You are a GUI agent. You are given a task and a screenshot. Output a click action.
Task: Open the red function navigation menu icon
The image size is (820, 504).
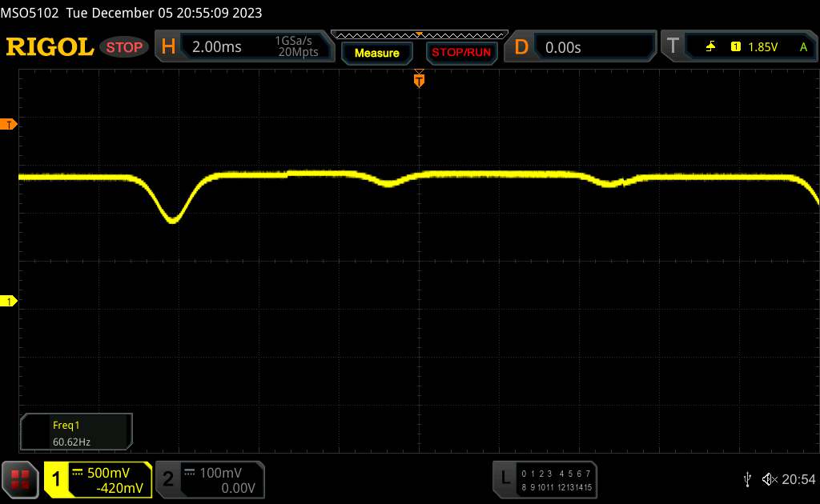click(20, 479)
